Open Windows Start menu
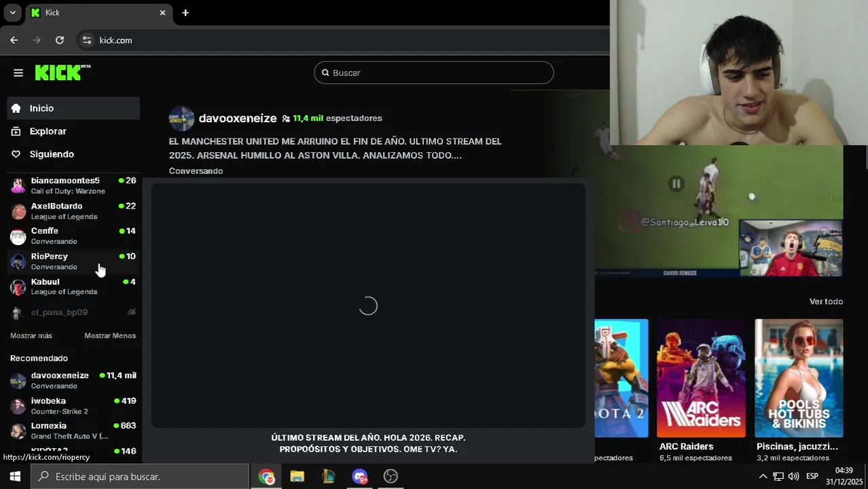The height and width of the screenshot is (489, 868). 15,476
